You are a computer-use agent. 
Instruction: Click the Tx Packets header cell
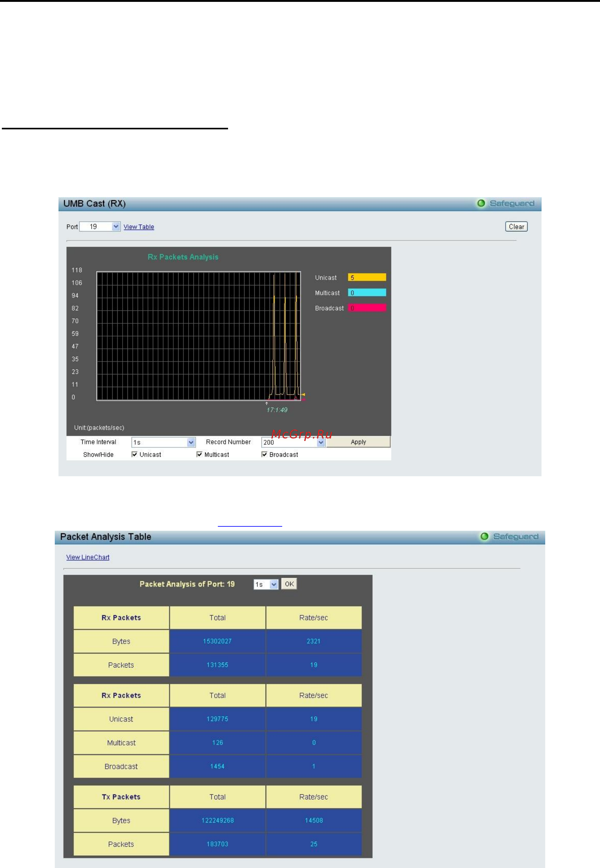click(x=121, y=797)
